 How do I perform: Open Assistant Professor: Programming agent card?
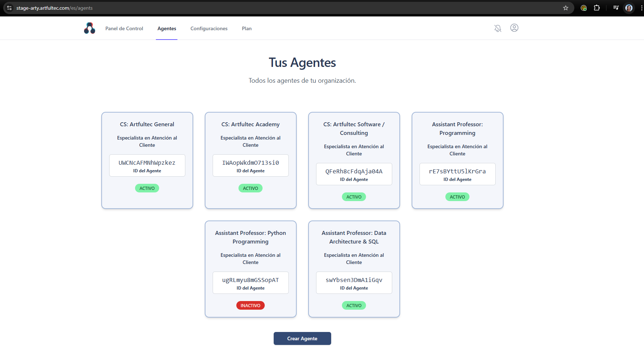click(x=458, y=160)
